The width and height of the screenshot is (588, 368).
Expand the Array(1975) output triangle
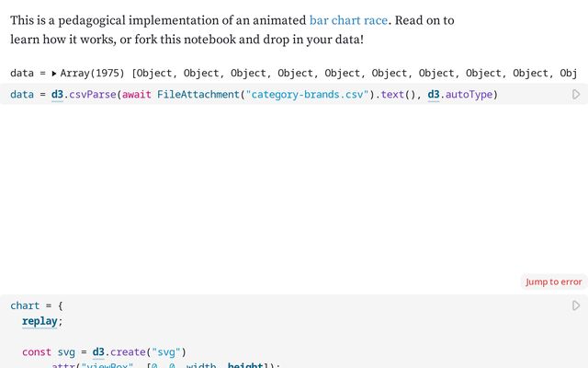(x=54, y=74)
